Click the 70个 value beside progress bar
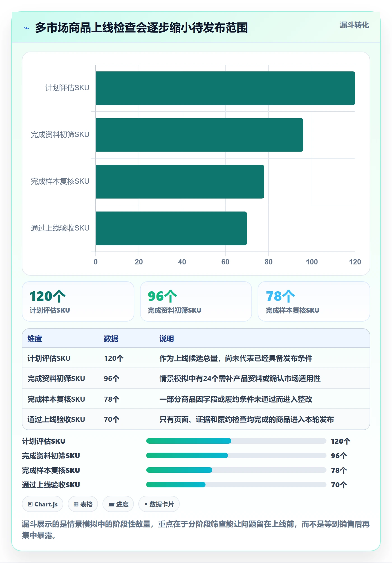Image resolution: width=392 pixels, height=563 pixels. tap(339, 485)
